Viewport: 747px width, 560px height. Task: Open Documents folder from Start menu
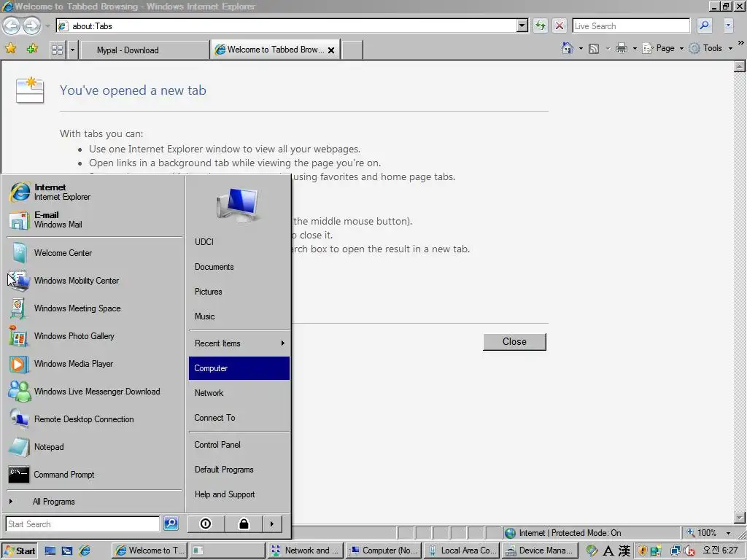click(x=239, y=267)
